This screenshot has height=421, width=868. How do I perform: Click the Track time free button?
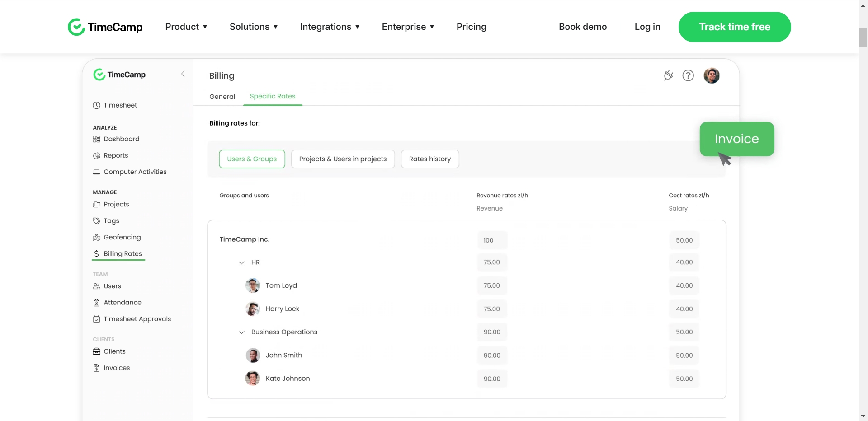pyautogui.click(x=735, y=27)
